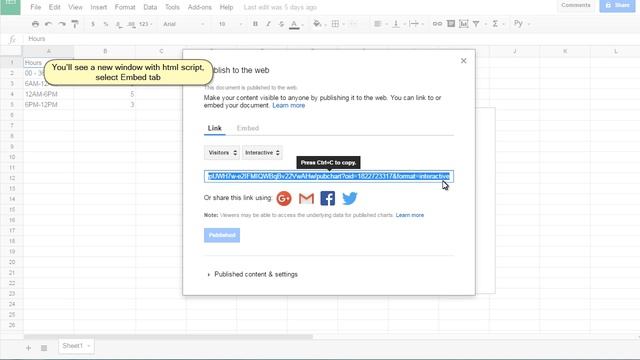This screenshot has width=640, height=360.
Task: Toggle italic formatting
Action: pos(268,24)
